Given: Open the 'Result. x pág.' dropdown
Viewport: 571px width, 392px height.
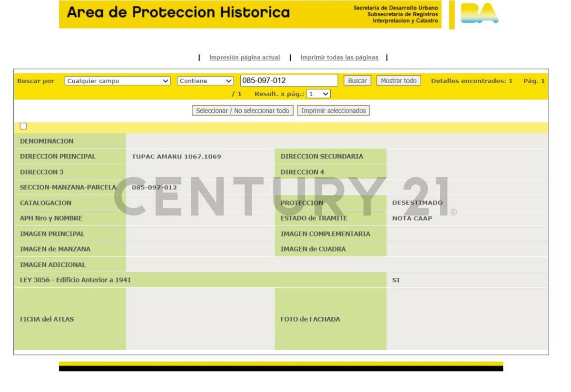Looking at the screenshot, I should (x=318, y=94).
